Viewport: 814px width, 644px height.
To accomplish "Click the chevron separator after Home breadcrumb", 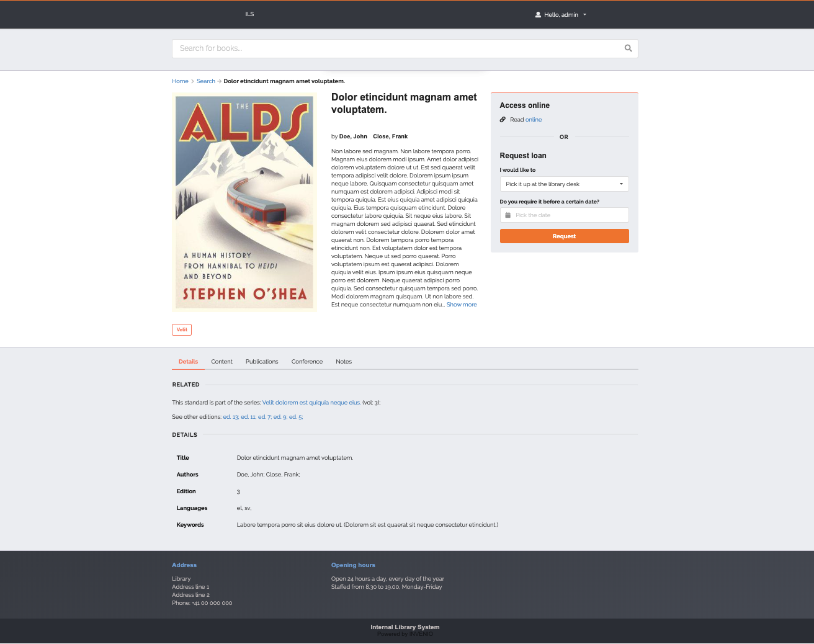I will click(192, 81).
